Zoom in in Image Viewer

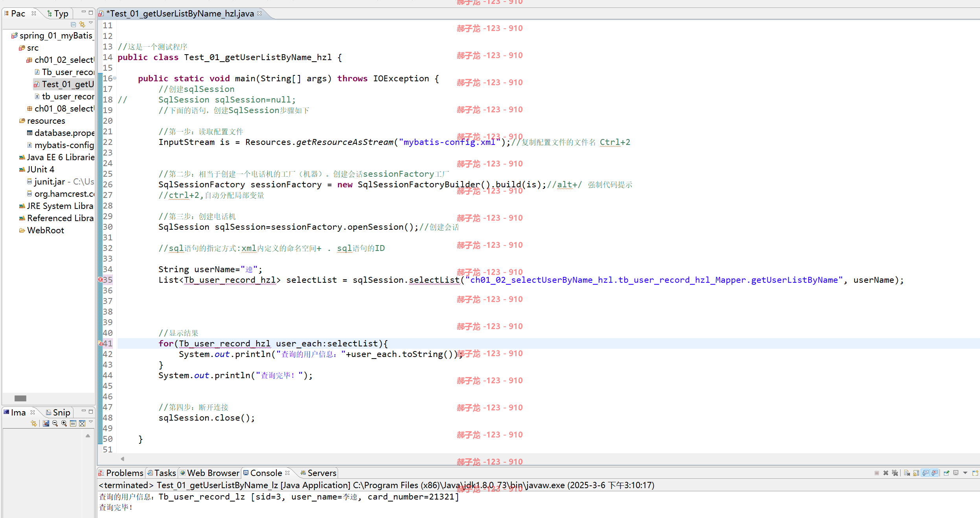pos(64,423)
